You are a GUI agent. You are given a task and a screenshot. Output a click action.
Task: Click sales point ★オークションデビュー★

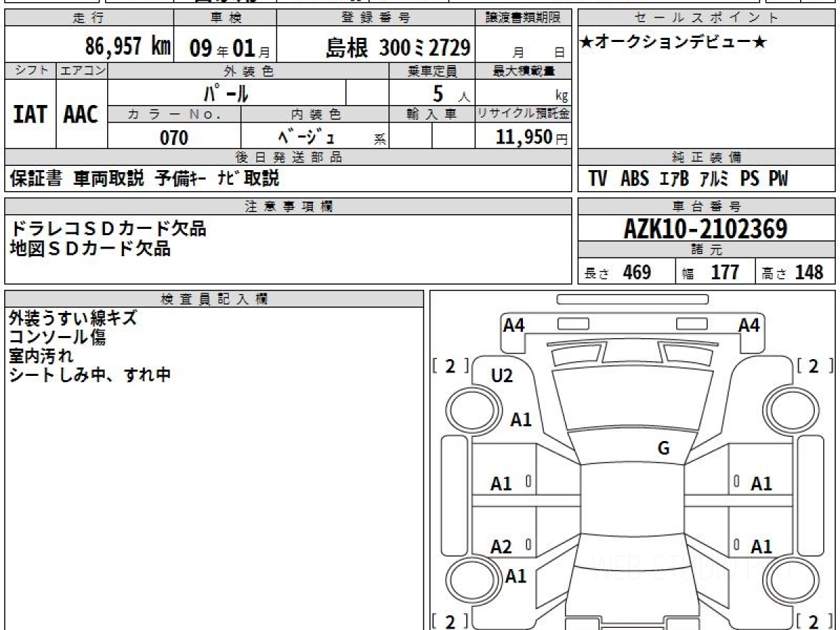point(673,43)
